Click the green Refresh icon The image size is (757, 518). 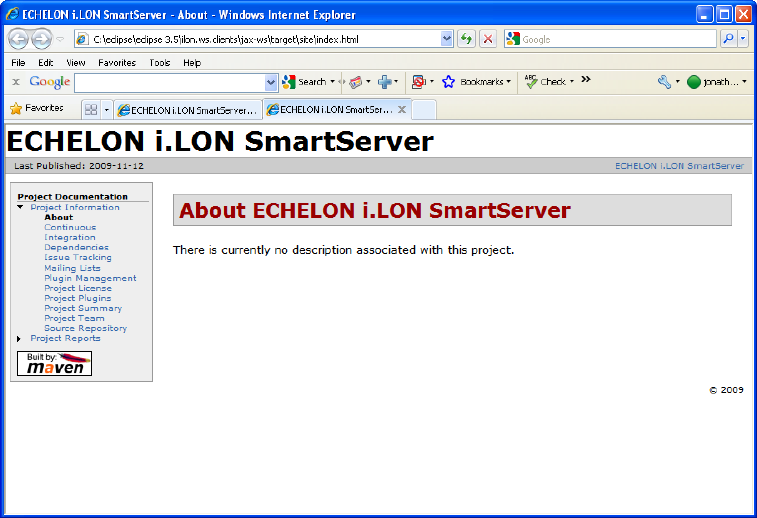(466, 39)
